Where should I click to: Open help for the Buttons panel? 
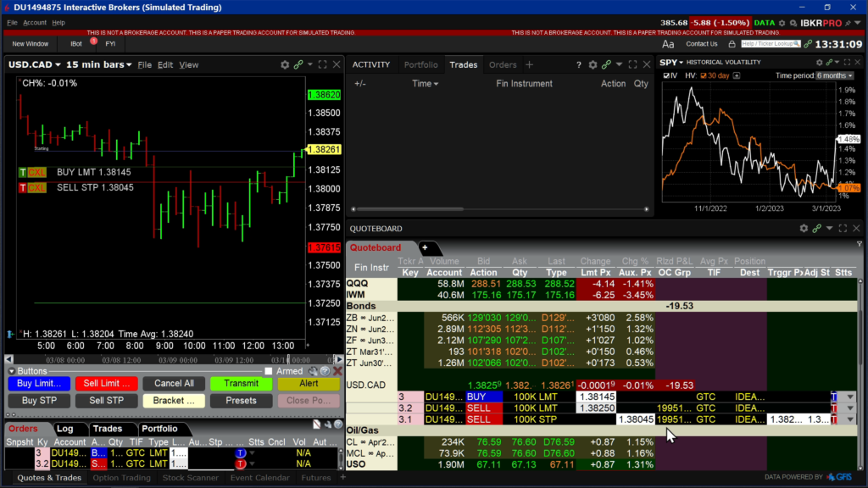[x=325, y=371]
